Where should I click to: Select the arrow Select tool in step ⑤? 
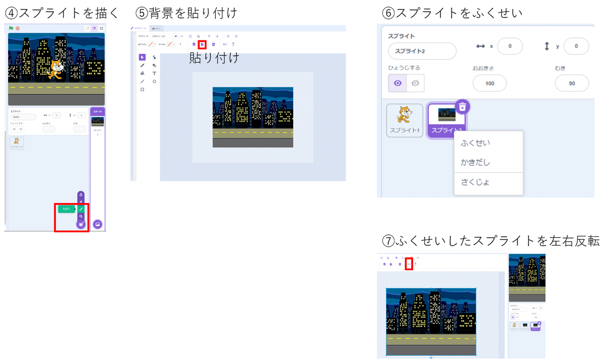[142, 57]
